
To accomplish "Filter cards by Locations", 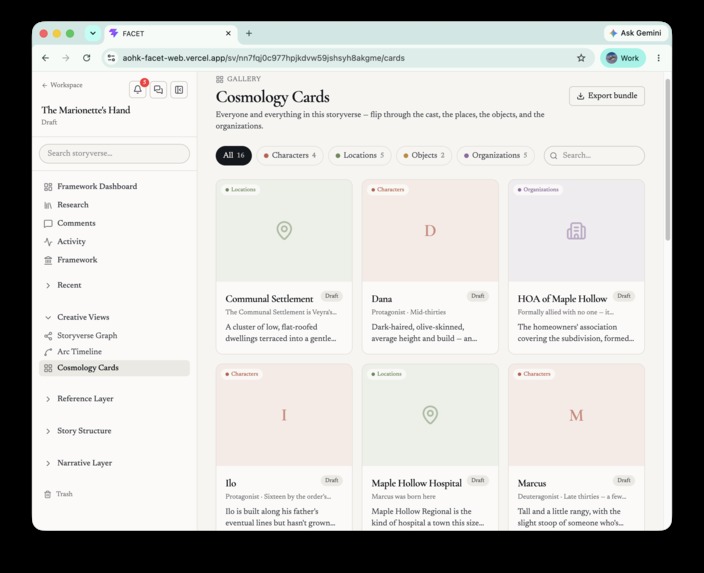I will tap(360, 155).
